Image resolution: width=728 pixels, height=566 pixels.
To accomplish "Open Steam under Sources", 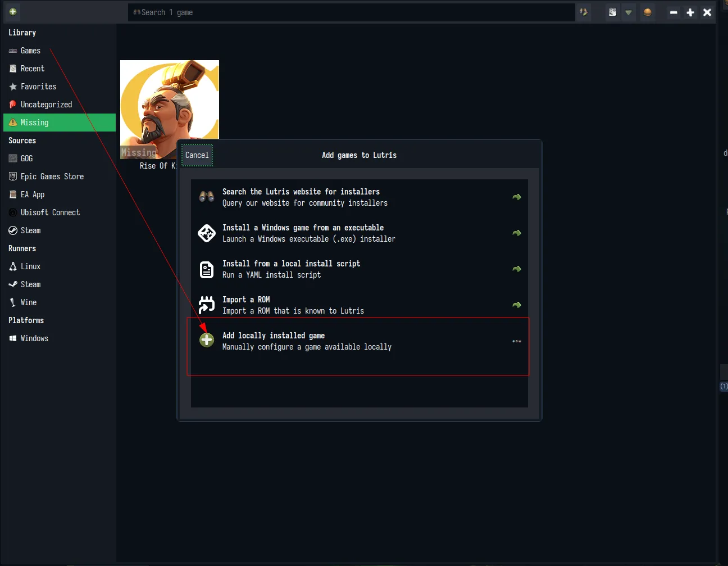I will point(60,230).
